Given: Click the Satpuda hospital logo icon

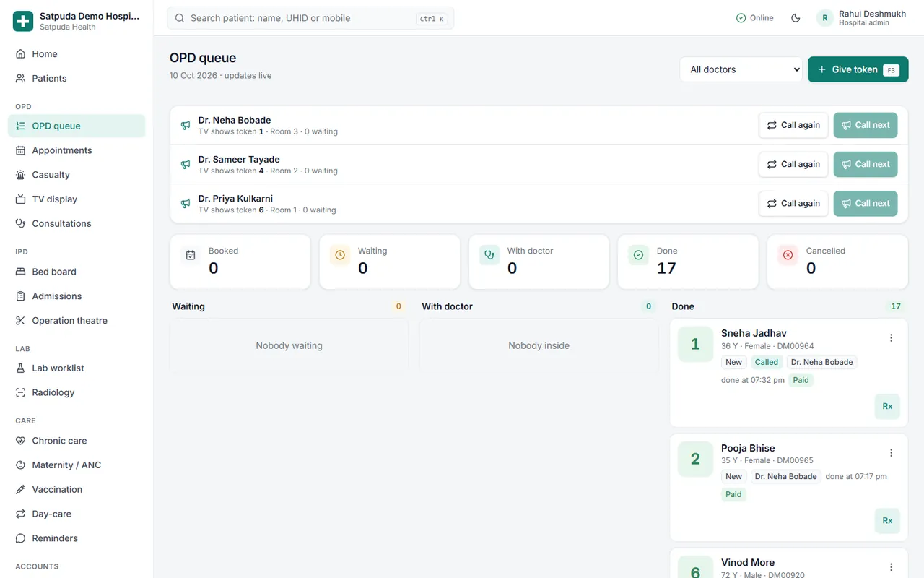Looking at the screenshot, I should coord(23,21).
